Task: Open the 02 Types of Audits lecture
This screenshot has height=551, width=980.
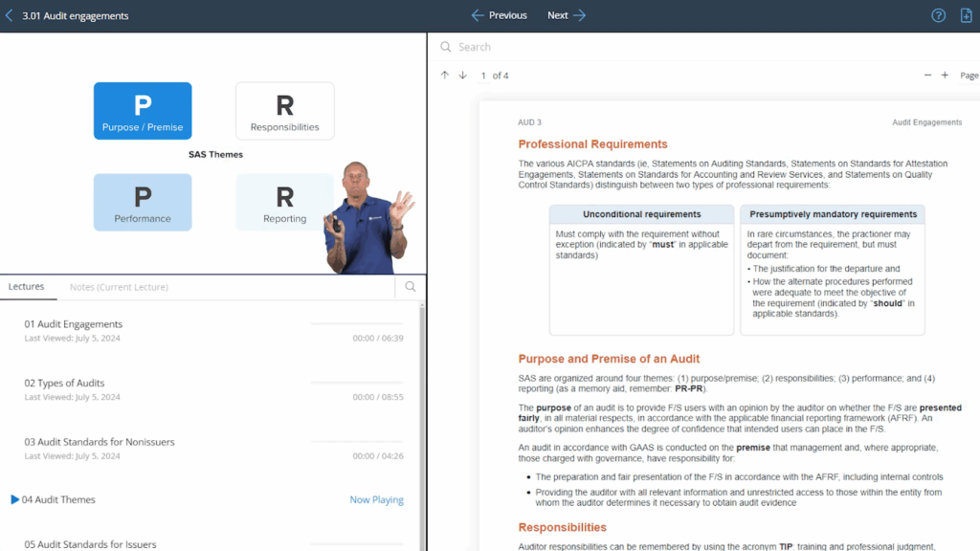Action: pos(66,383)
